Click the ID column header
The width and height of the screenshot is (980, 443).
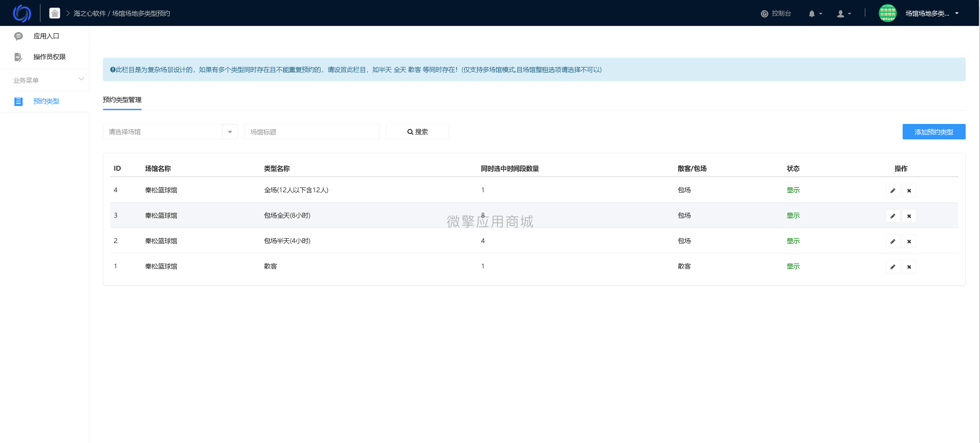tap(117, 168)
